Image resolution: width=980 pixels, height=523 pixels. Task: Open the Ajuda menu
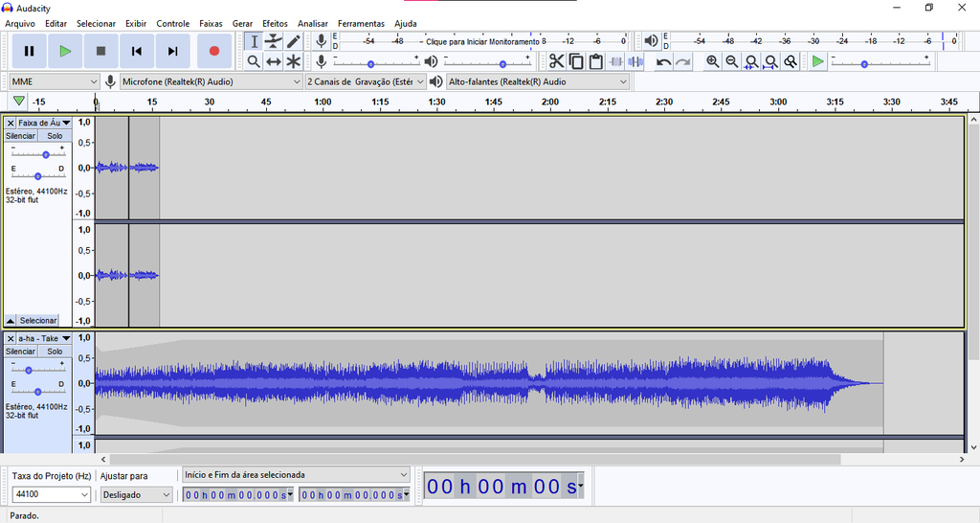406,24
